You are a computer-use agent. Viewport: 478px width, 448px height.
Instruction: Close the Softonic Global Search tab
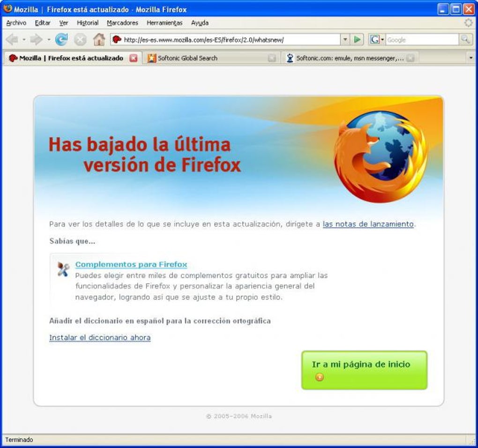tap(272, 58)
